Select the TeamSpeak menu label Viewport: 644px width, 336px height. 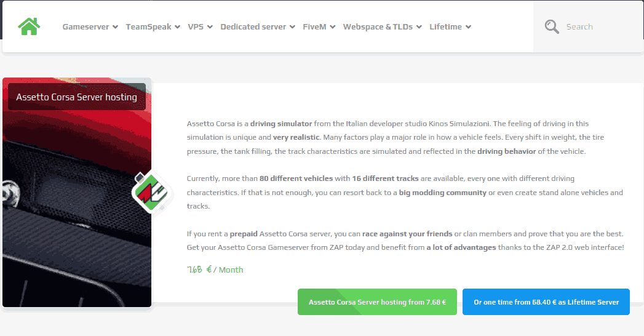148,26
